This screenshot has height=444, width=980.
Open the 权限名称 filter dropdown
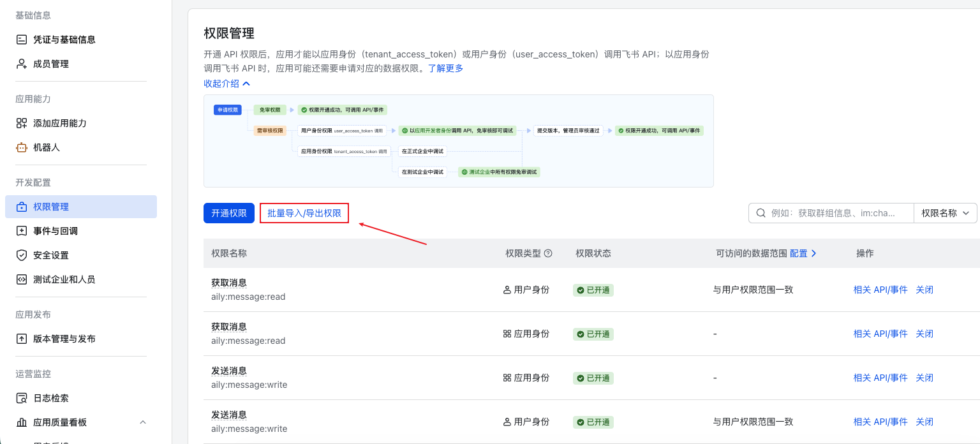coord(945,212)
